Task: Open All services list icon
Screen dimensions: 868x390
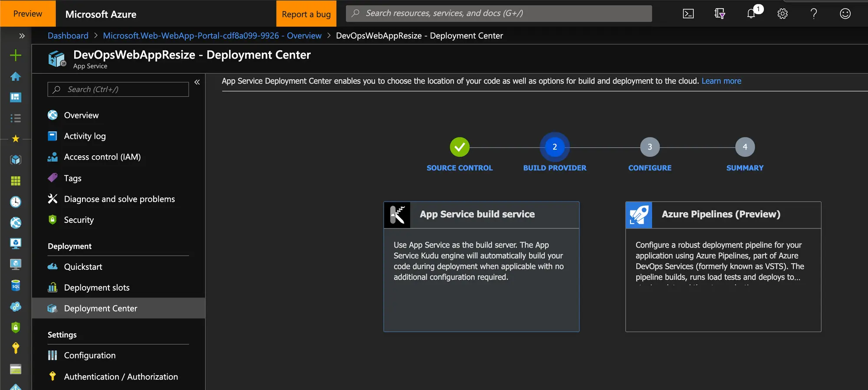Action: pos(16,118)
